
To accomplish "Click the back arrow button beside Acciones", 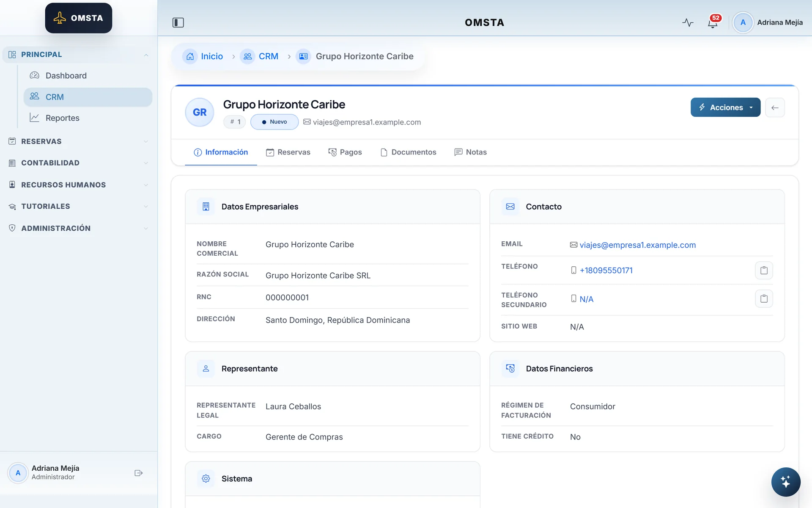I will (x=775, y=108).
